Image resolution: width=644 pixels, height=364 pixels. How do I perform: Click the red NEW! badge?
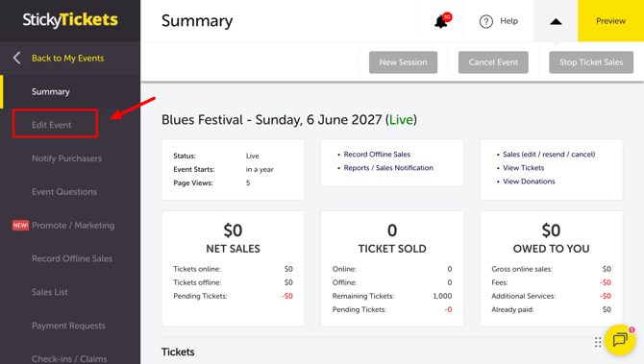pos(20,226)
